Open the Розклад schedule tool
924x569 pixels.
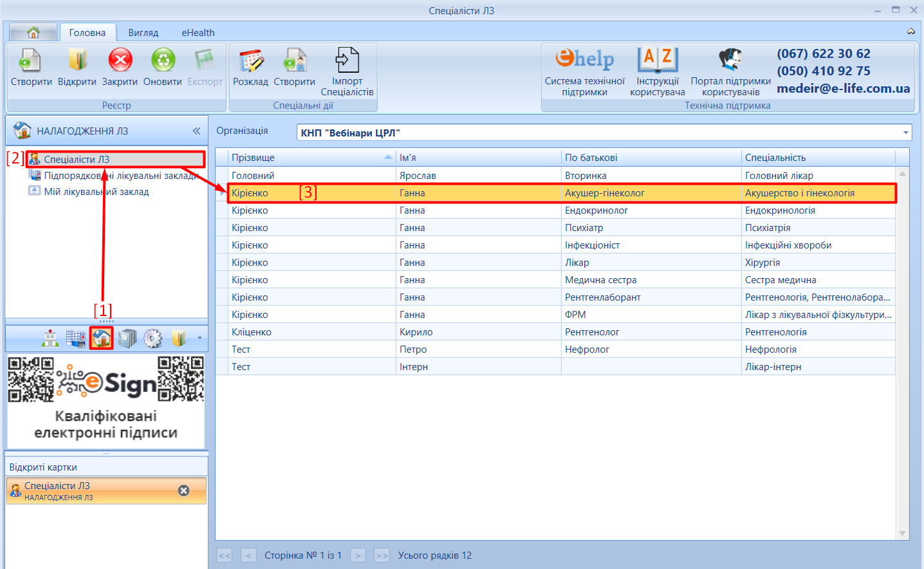coord(250,67)
